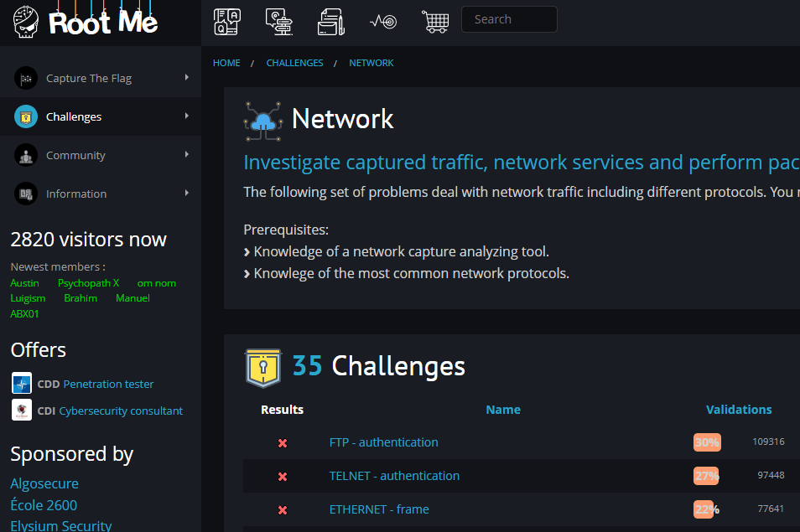Click the documents and pen icon in header

tap(331, 22)
